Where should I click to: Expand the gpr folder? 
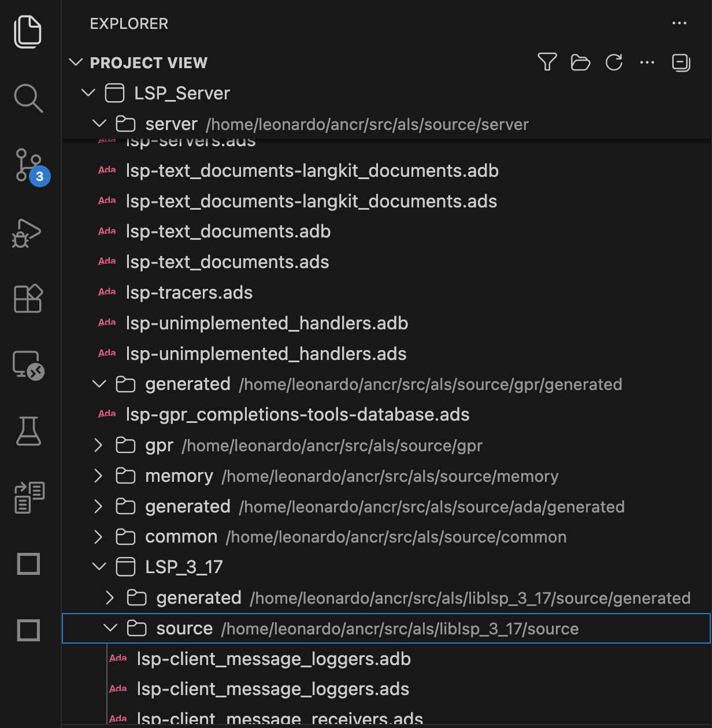98,445
